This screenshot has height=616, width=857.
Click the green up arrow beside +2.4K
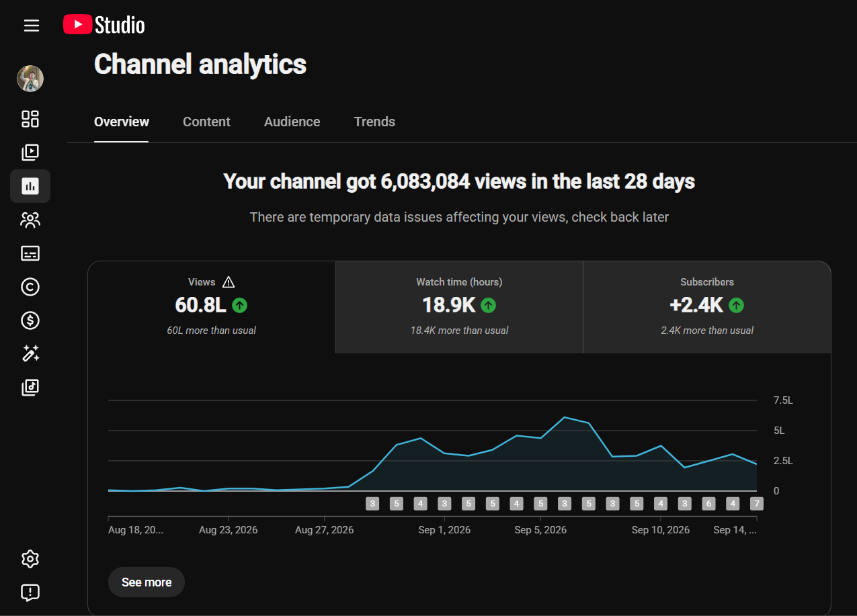tap(737, 306)
